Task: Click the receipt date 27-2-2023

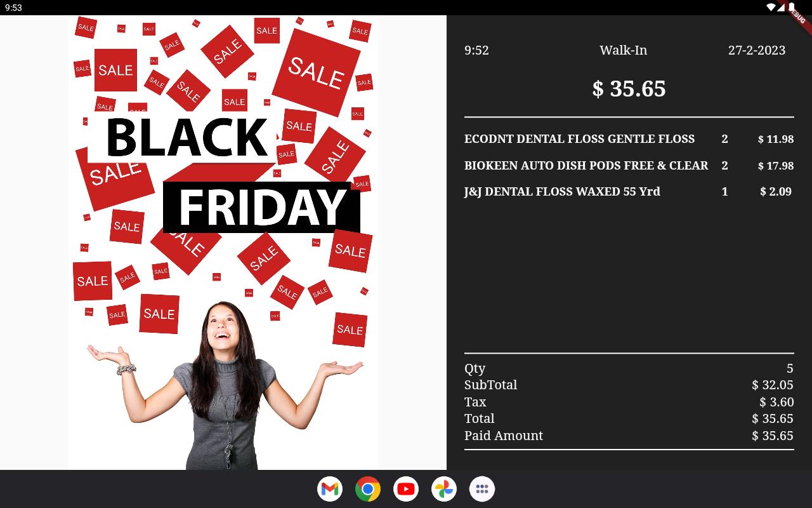Action: 757,50
